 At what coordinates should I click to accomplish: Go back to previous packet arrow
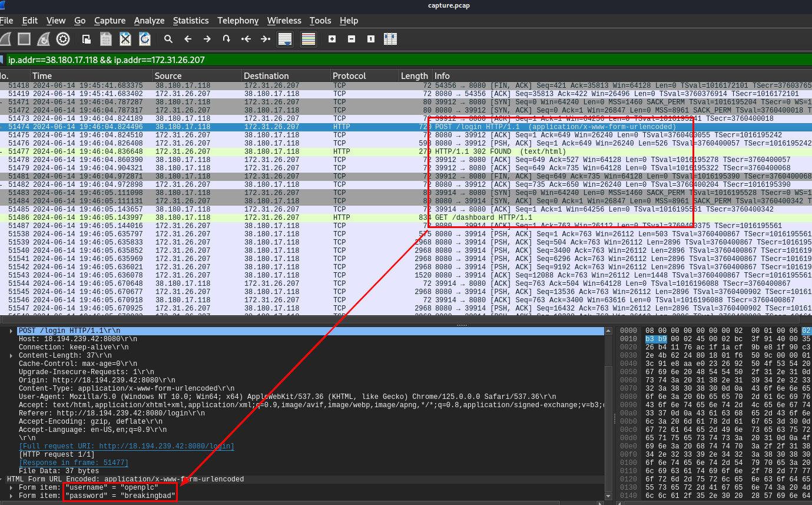click(x=188, y=39)
